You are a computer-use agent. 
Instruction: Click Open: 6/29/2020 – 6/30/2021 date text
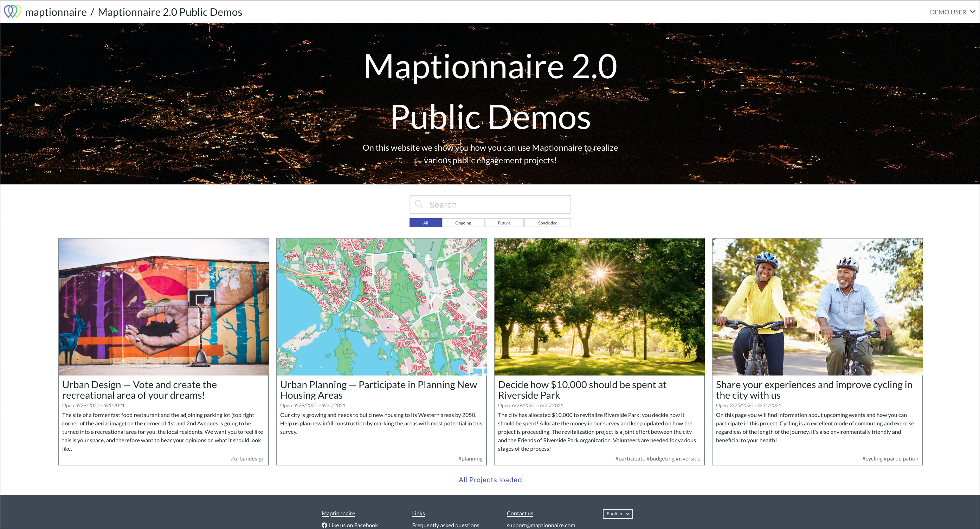531,405
